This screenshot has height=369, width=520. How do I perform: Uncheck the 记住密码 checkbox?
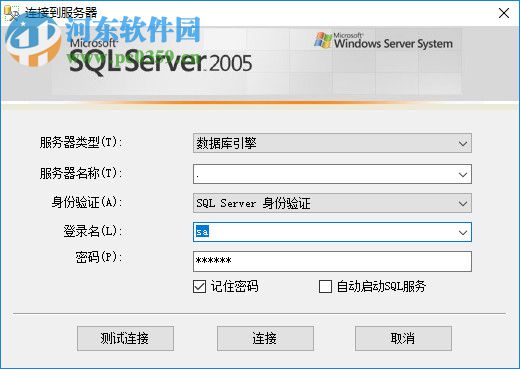tap(199, 286)
